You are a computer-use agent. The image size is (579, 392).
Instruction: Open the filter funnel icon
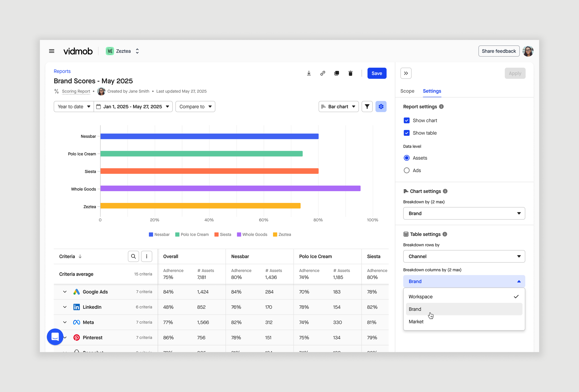click(x=367, y=106)
